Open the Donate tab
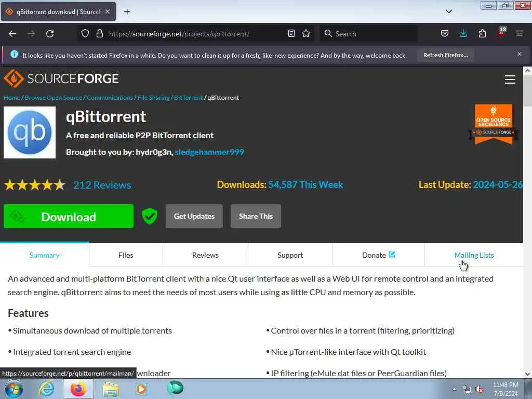This screenshot has width=532, height=399. [378, 255]
